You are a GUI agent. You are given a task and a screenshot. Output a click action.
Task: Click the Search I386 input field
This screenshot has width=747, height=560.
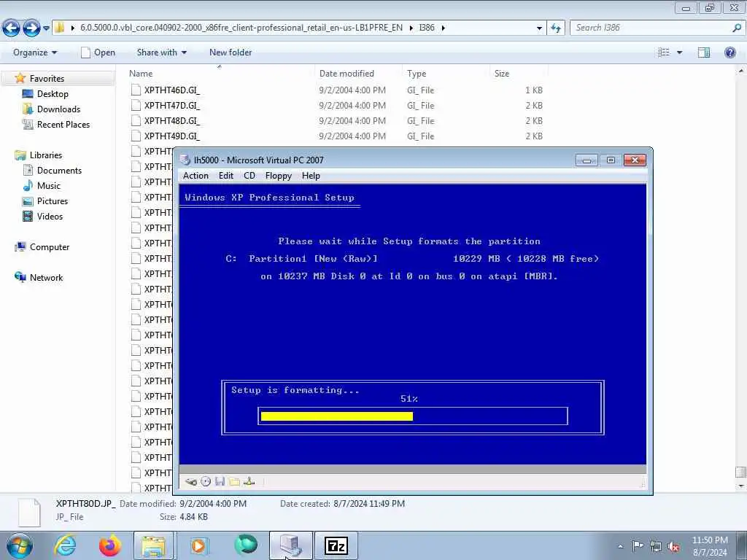(650, 28)
